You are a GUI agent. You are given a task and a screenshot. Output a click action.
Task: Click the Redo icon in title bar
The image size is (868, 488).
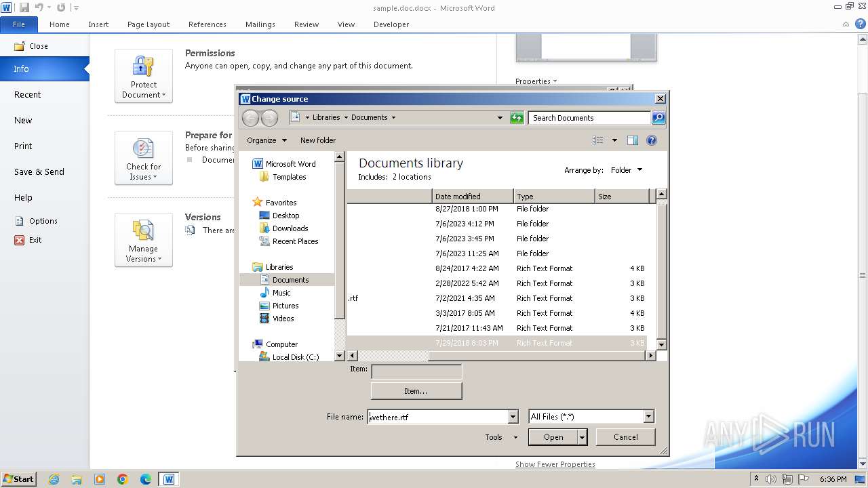pyautogui.click(x=61, y=7)
